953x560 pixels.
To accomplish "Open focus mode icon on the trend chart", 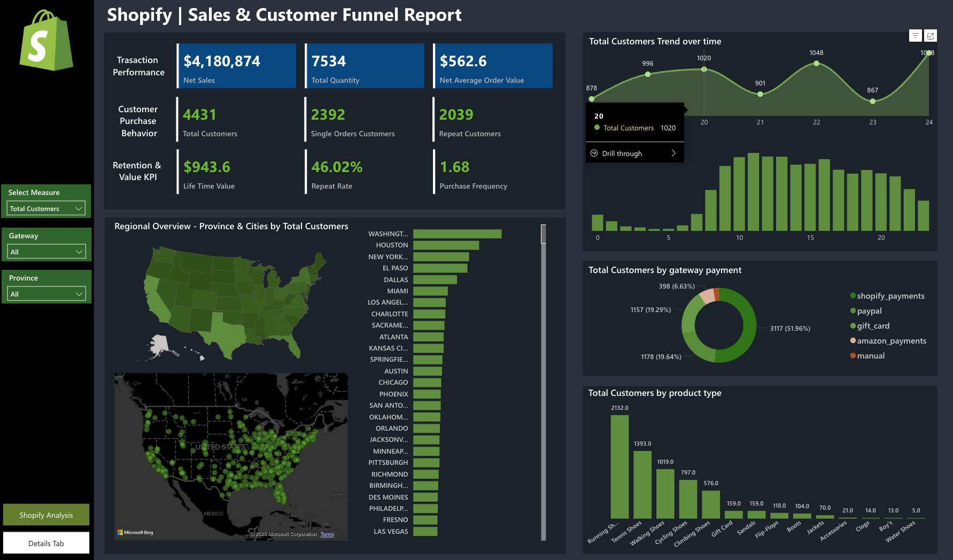I will coord(931,35).
